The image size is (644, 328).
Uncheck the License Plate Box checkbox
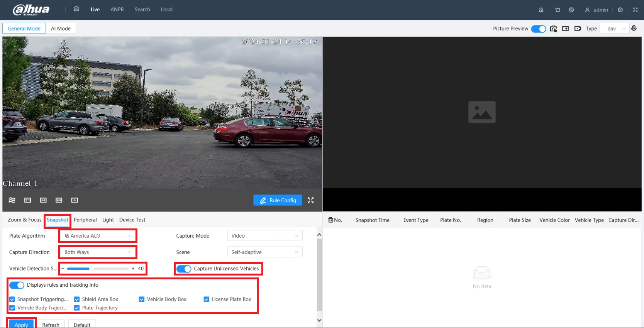[207, 299]
